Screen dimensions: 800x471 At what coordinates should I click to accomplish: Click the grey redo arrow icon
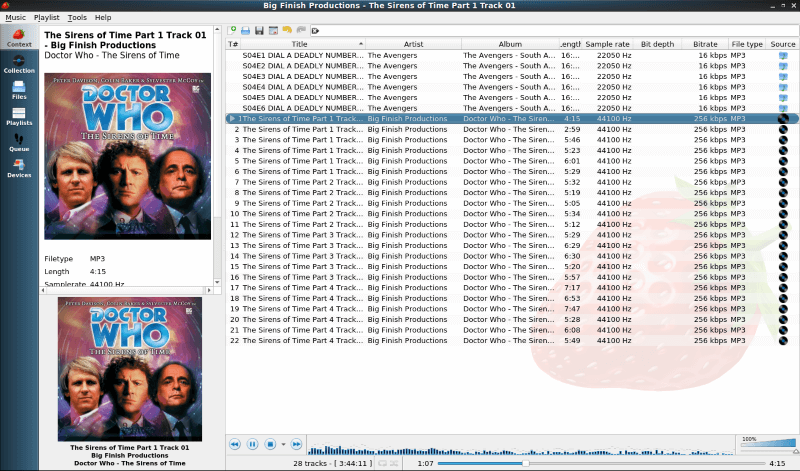coord(301,31)
